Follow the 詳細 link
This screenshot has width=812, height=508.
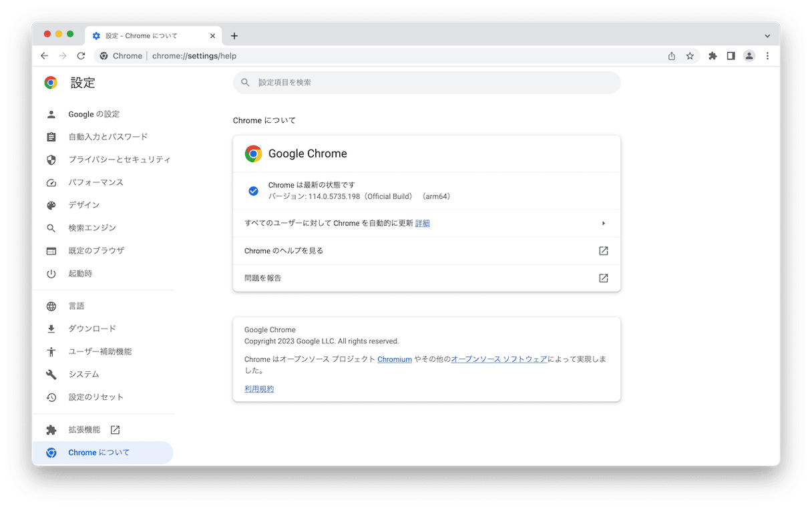click(x=423, y=223)
